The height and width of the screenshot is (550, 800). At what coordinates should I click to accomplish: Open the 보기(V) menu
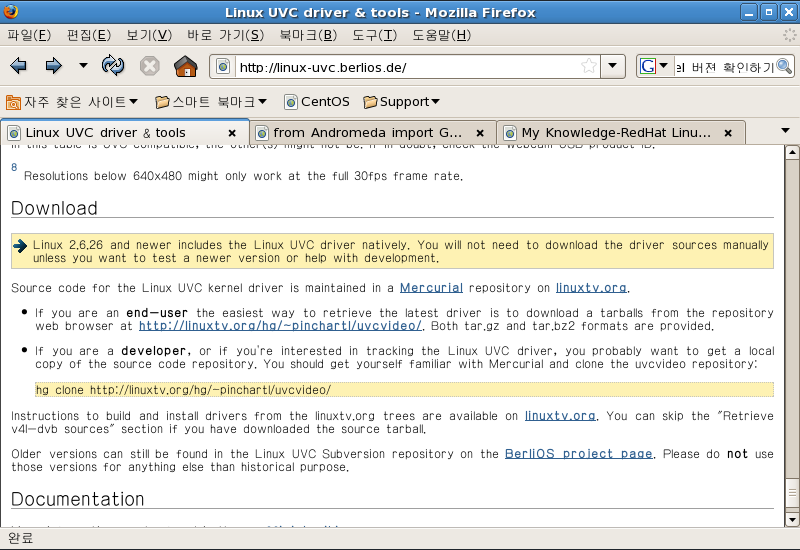149,35
